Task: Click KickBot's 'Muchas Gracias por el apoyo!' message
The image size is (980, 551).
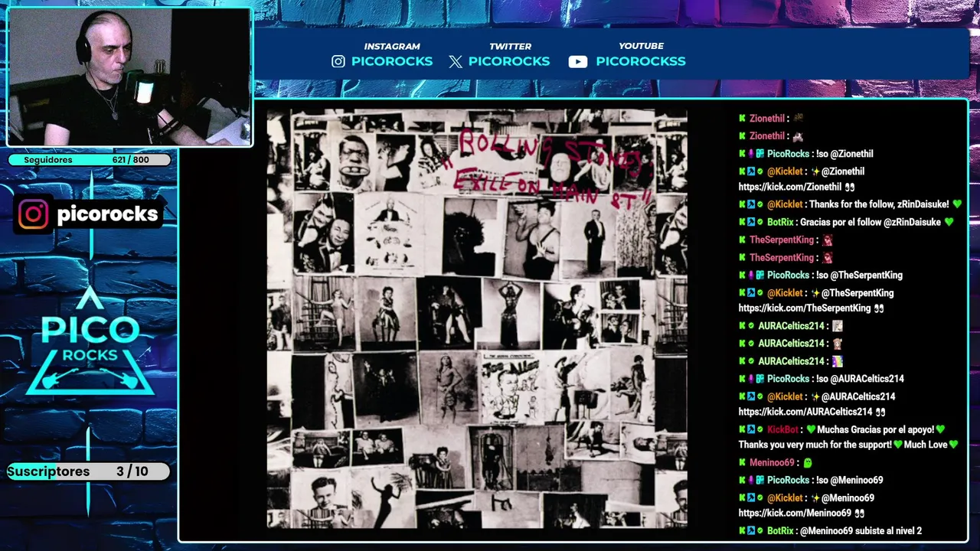Action: tap(876, 430)
